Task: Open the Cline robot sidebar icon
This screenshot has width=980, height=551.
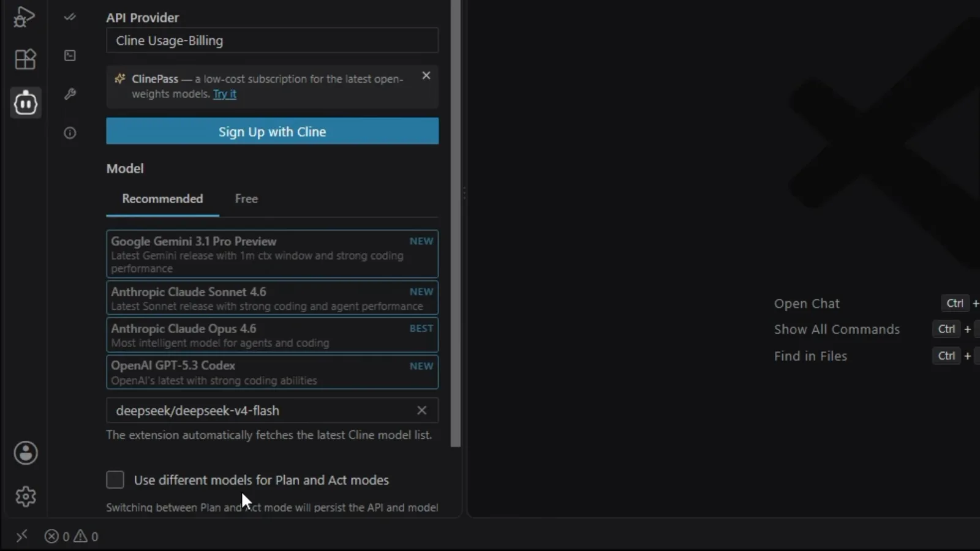Action: tap(26, 102)
